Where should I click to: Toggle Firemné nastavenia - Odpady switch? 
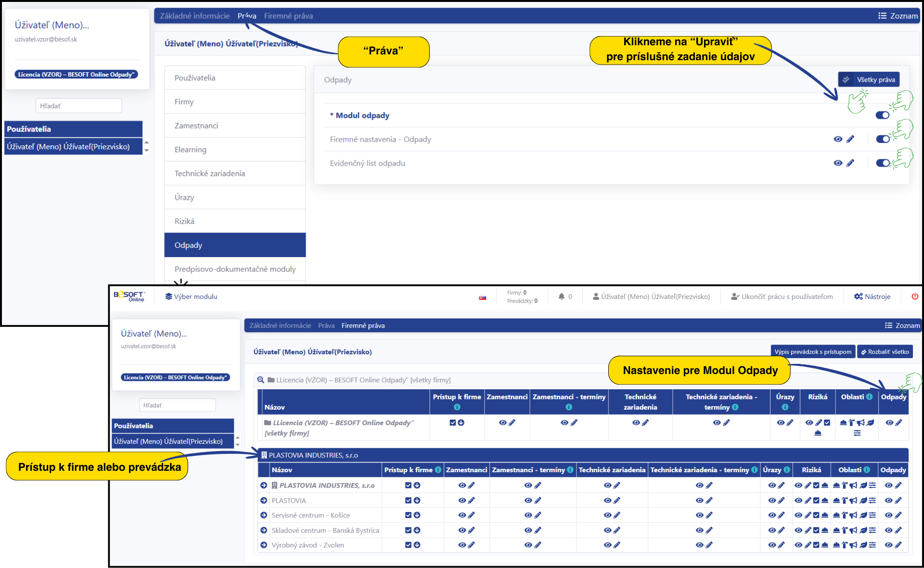click(x=882, y=139)
